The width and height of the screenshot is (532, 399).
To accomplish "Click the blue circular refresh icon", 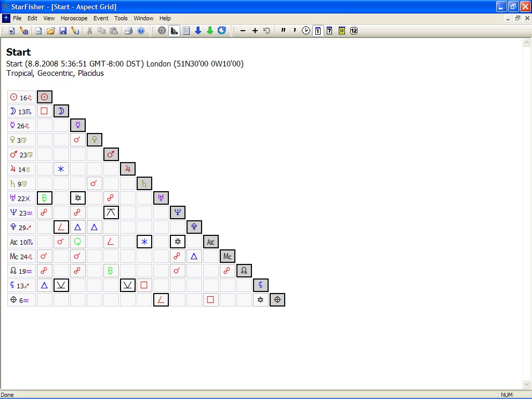I will (x=222, y=31).
